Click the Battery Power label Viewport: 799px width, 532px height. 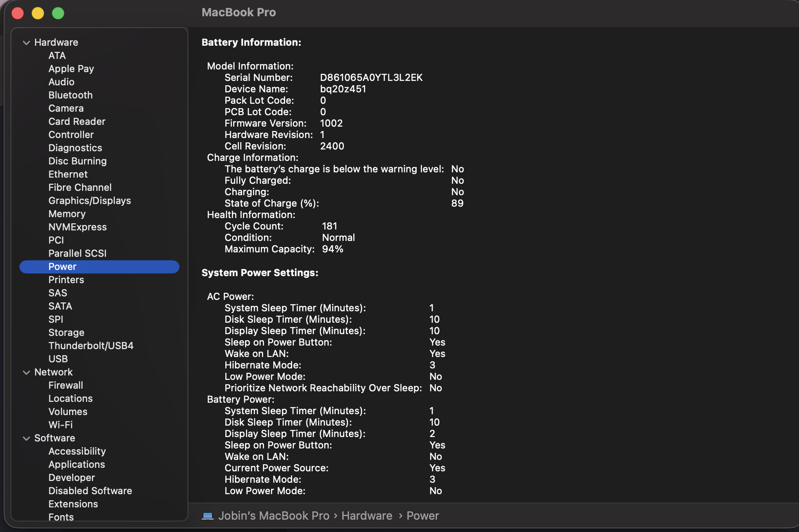[x=241, y=399]
